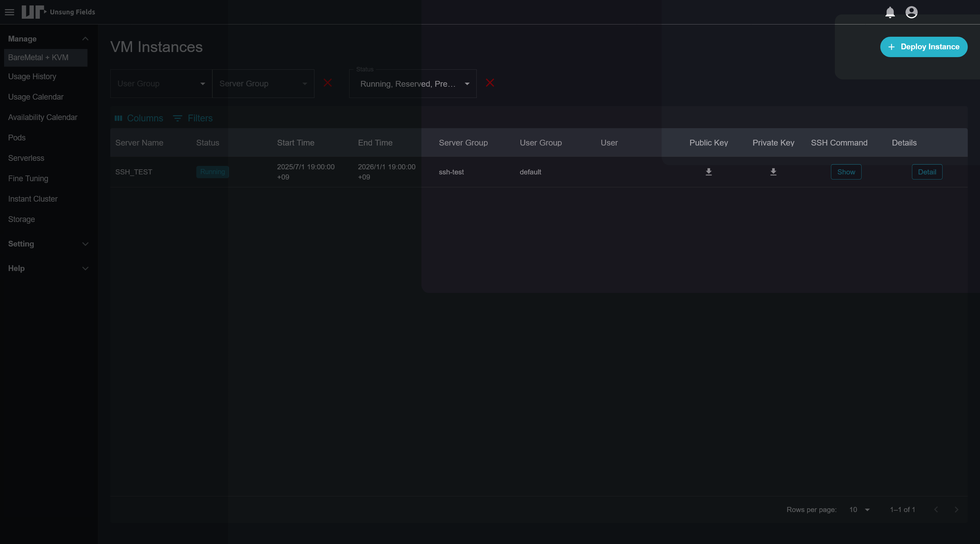
Task: Expand the Setting sidebar section
Action: click(x=85, y=244)
